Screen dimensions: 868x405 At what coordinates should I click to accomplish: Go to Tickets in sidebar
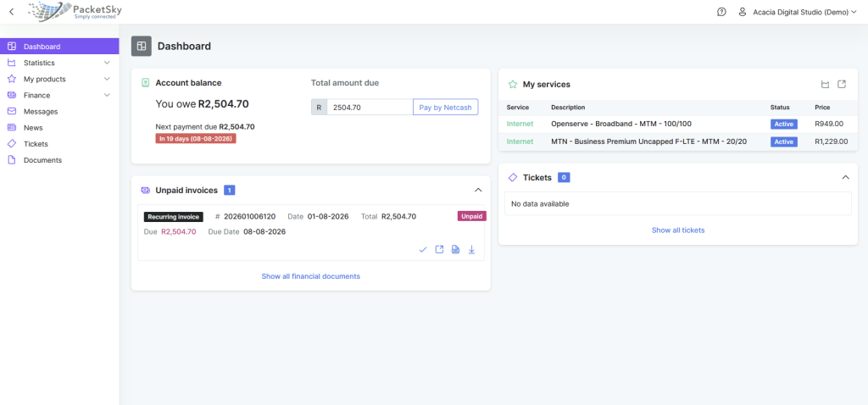[x=59, y=144]
